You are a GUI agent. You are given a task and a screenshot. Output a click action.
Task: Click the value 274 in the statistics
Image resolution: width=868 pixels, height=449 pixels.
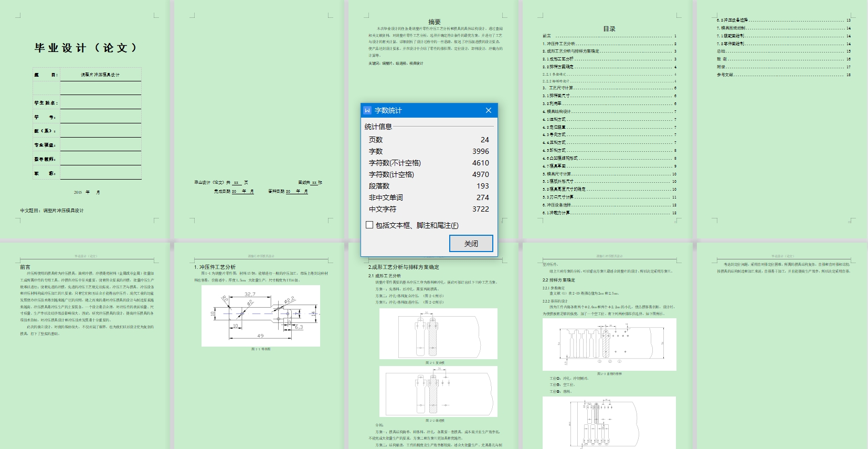pos(483,197)
